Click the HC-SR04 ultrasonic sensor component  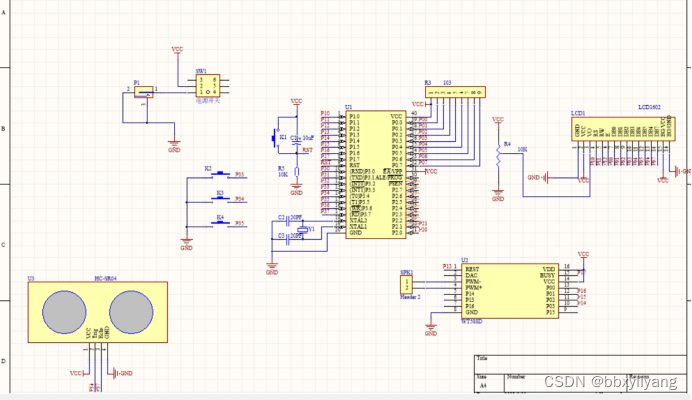[98, 312]
